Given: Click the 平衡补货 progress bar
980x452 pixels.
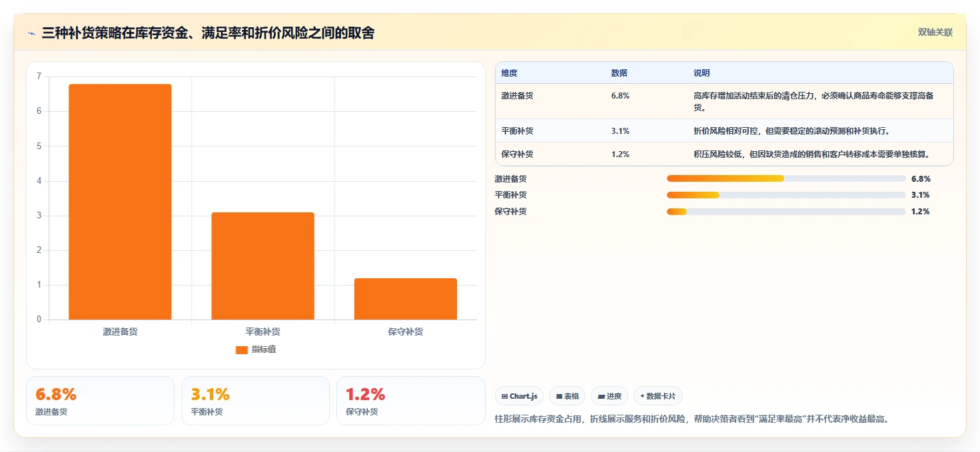Looking at the screenshot, I should click(786, 195).
